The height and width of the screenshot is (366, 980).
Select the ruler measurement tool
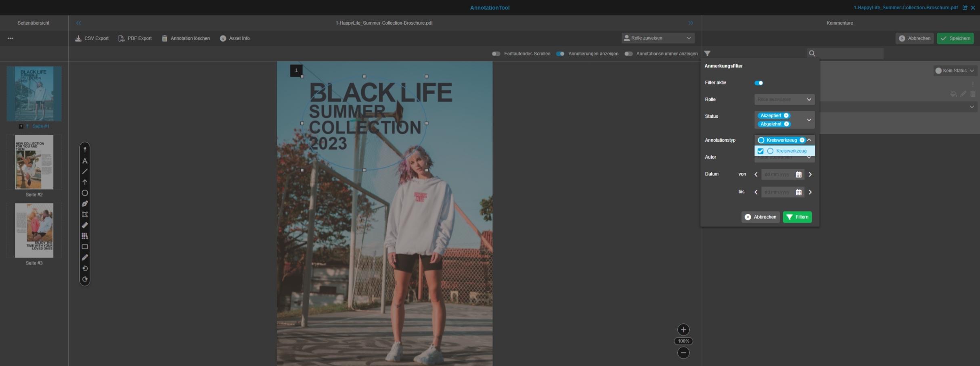coord(85,225)
